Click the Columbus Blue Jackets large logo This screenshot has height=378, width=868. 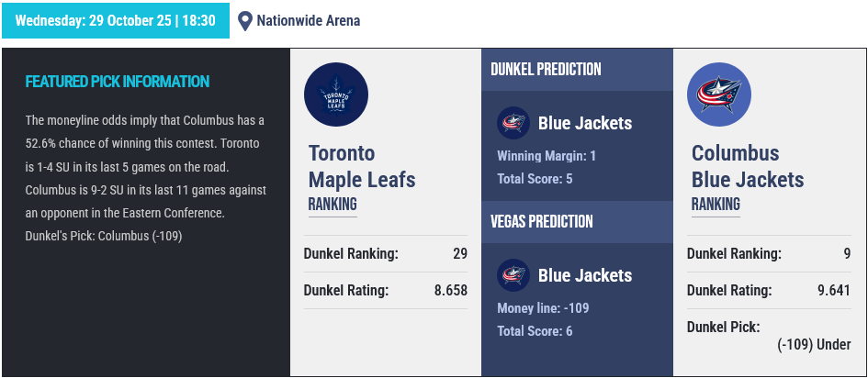[719, 94]
